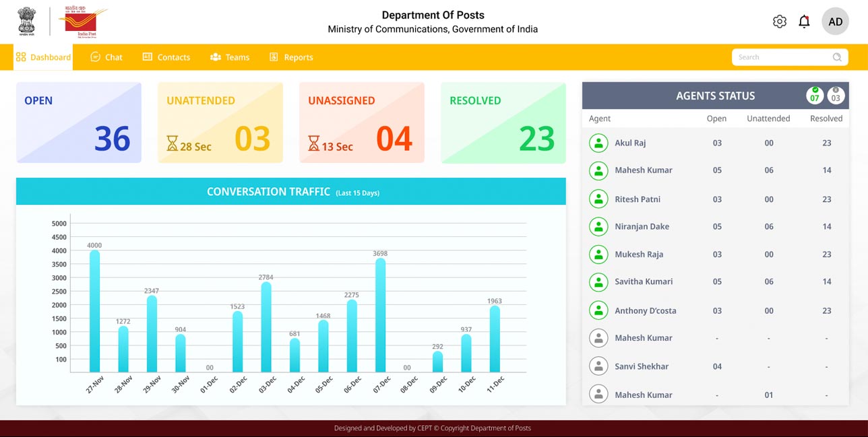The image size is (868, 437).
Task: Click Sanvi Shekhar's grey avatar icon
Action: 598,366
